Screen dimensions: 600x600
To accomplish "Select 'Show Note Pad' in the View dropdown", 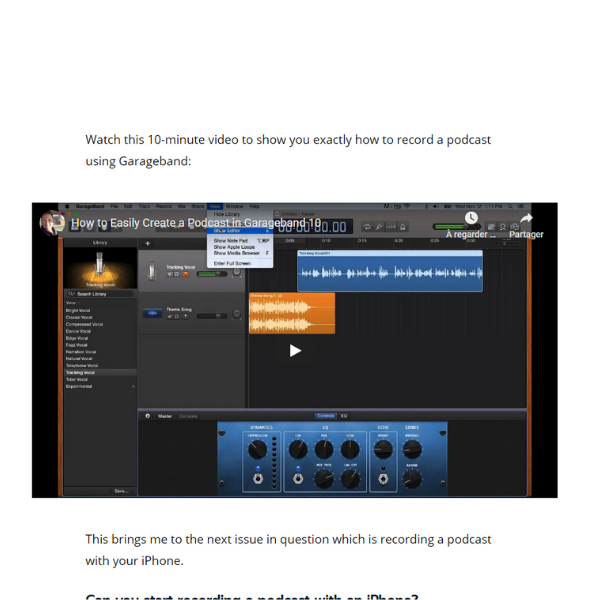I will (231, 241).
